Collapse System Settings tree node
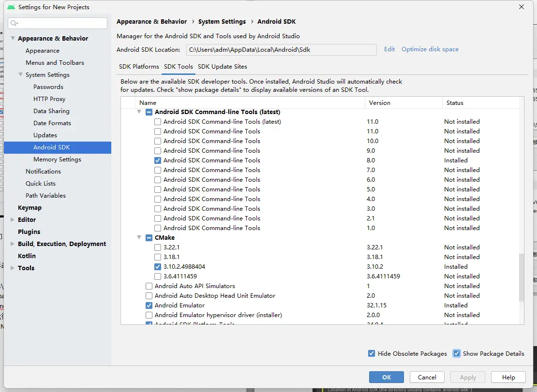 (x=20, y=74)
